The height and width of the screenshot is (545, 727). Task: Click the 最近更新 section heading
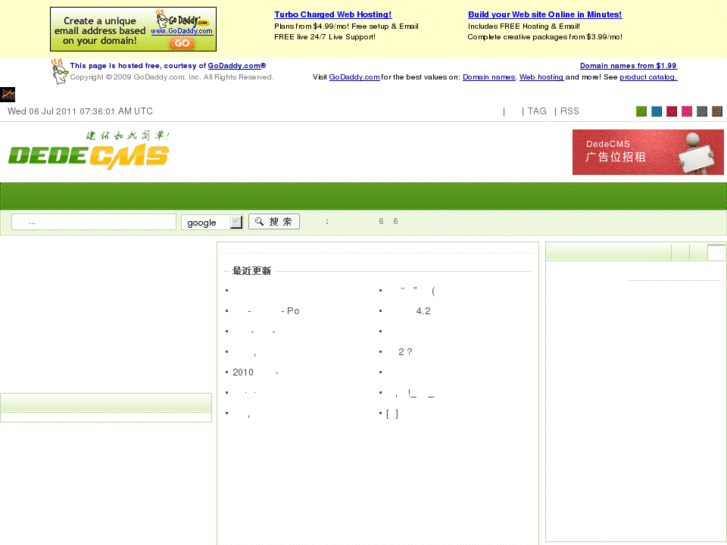tap(251, 271)
